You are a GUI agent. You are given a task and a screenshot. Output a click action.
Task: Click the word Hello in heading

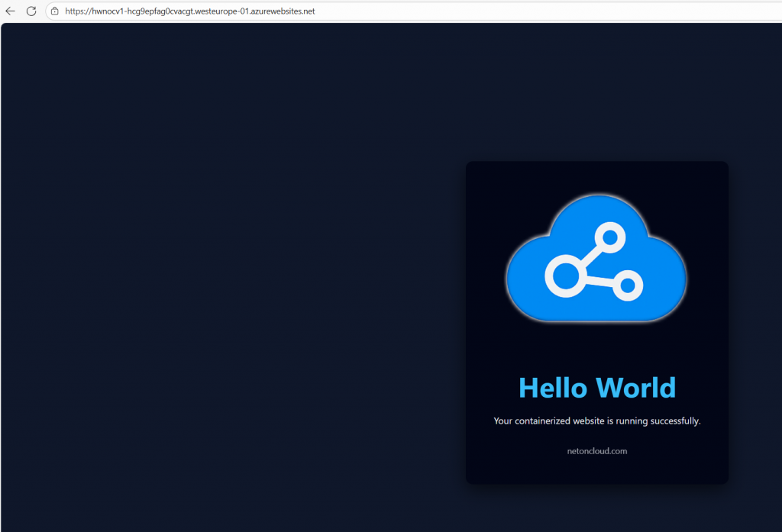(553, 388)
